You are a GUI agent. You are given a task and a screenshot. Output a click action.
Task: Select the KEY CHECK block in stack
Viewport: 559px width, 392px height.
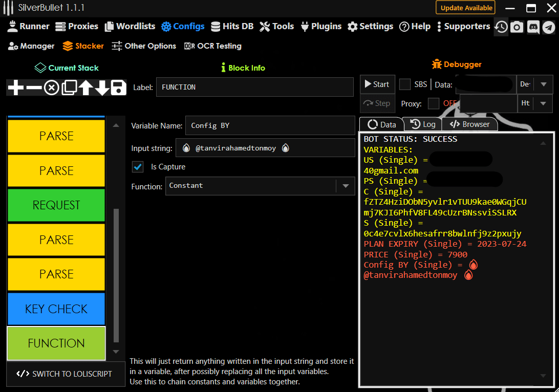coord(56,309)
